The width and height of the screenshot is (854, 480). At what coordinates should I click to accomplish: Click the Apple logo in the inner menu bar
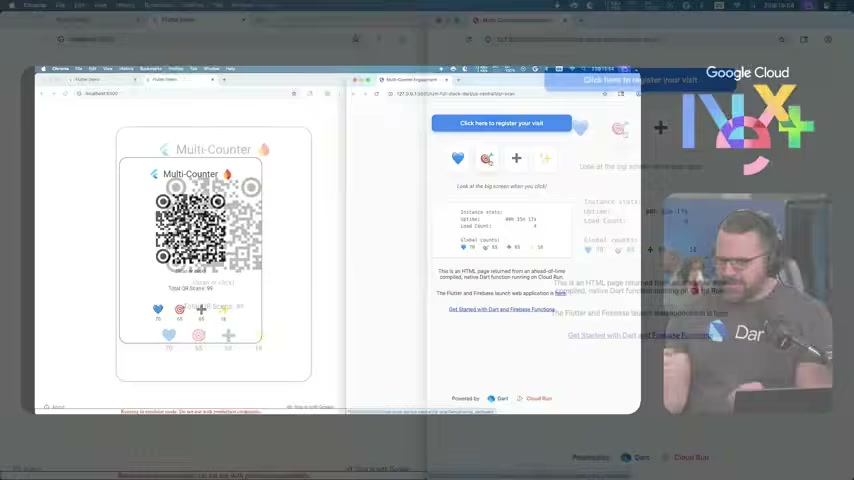pos(43,69)
